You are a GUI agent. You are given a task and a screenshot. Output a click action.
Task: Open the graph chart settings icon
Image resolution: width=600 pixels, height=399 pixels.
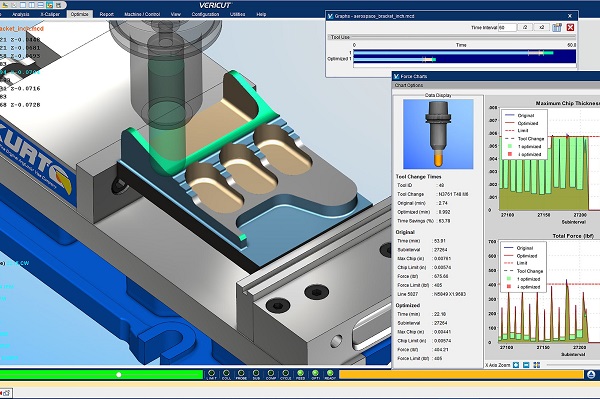pyautogui.click(x=557, y=28)
